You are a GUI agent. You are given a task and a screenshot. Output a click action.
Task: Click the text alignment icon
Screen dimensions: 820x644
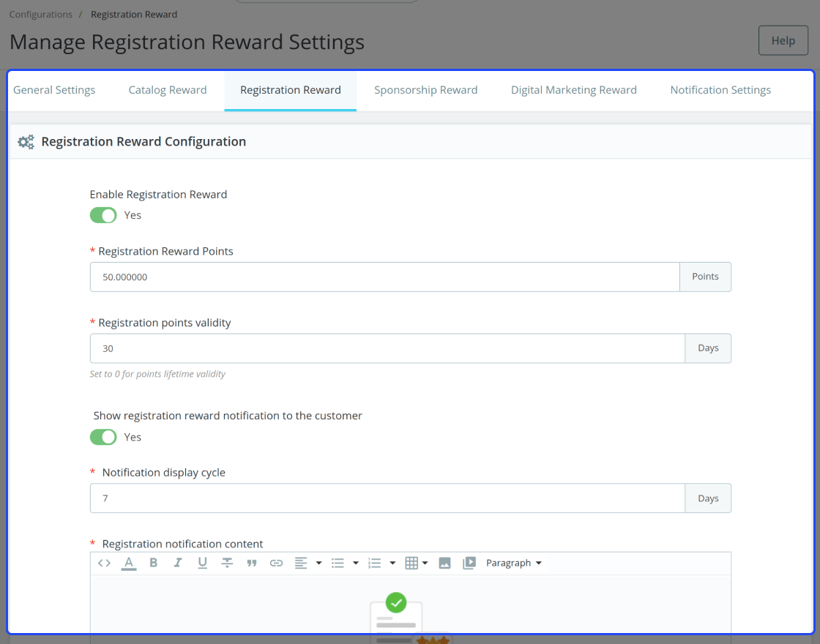301,563
